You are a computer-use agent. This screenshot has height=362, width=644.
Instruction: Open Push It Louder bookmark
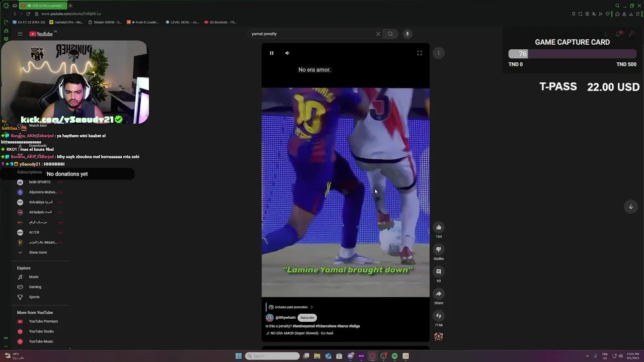click(x=143, y=22)
